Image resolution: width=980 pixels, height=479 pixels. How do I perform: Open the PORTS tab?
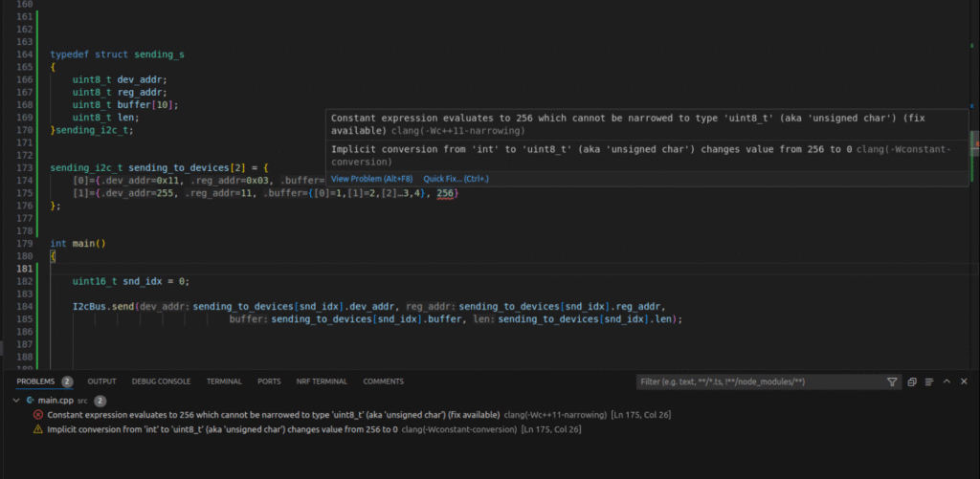269,381
